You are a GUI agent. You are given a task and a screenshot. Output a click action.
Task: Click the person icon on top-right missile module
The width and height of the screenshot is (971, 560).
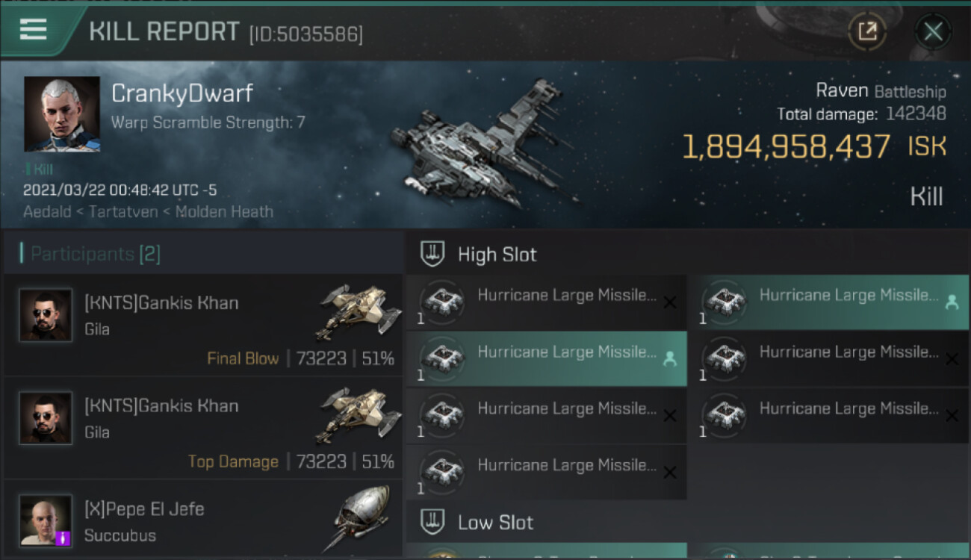[952, 302]
